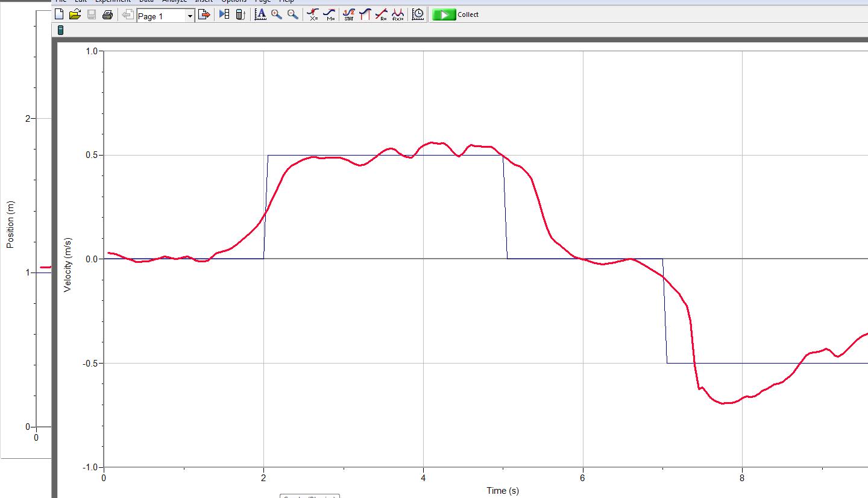Viewport: 868px width, 498px height.
Task: Run a Linear Fit (R=)
Action: coord(380,14)
